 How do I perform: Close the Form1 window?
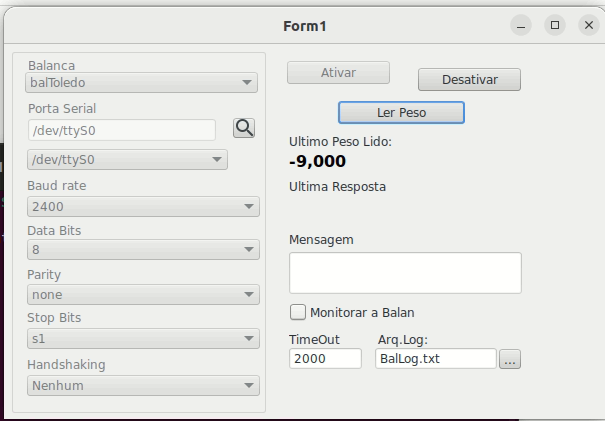pos(589,25)
